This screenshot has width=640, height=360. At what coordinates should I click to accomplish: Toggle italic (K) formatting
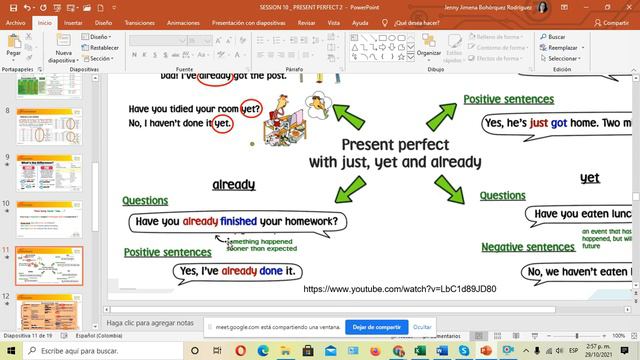coord(144,55)
